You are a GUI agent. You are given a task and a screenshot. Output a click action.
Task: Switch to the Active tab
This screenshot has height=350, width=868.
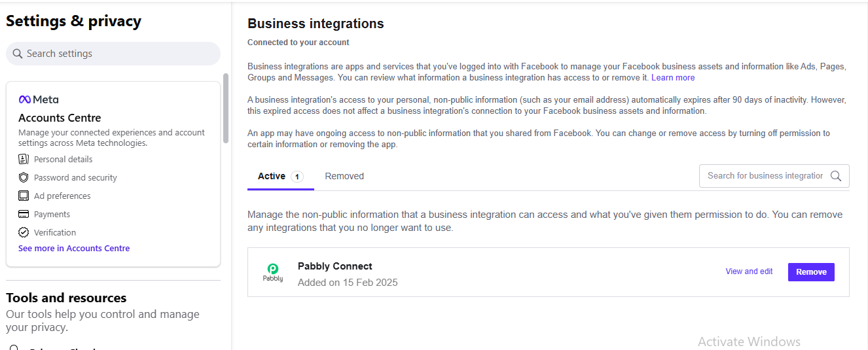point(281,177)
